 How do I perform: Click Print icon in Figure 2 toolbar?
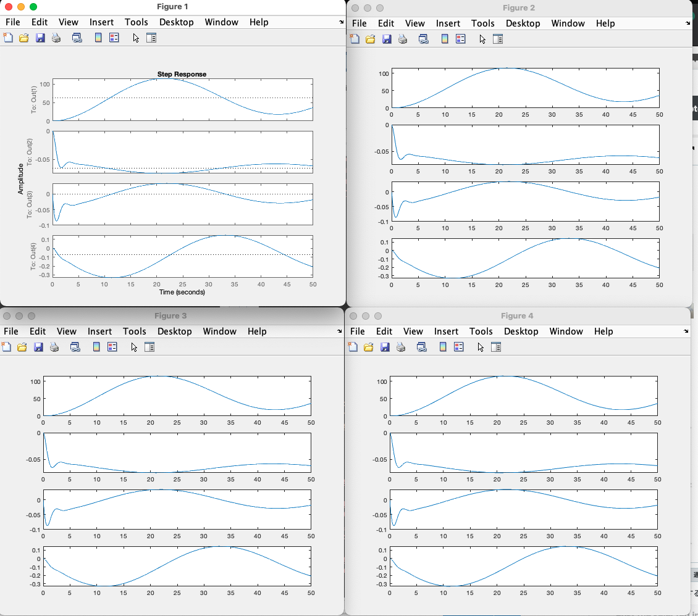click(402, 39)
